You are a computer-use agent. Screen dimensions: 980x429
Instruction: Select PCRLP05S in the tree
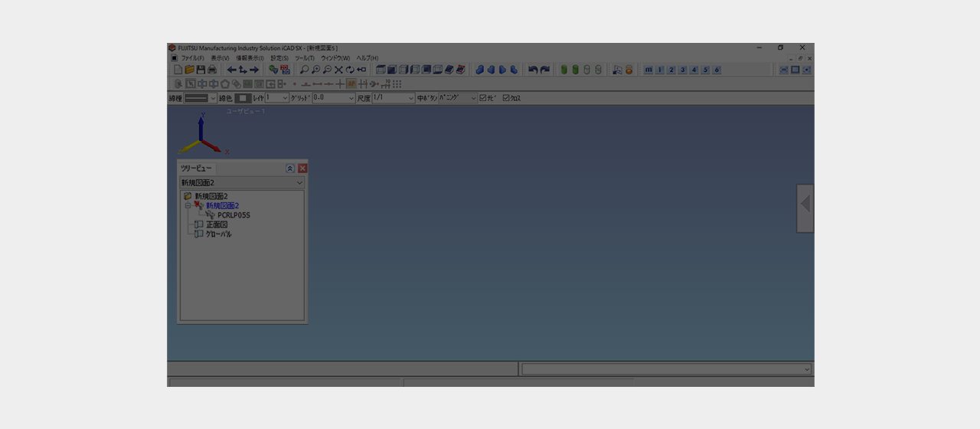click(x=234, y=215)
